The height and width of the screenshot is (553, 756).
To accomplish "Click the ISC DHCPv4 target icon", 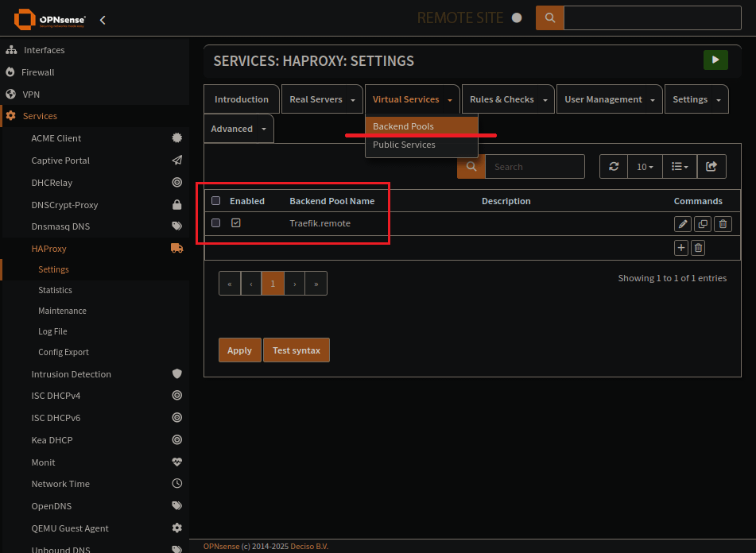I will (177, 395).
